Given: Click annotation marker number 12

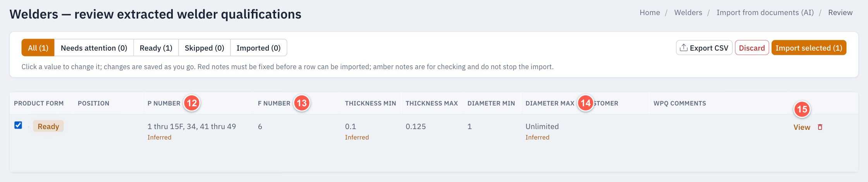Looking at the screenshot, I should coord(192,103).
